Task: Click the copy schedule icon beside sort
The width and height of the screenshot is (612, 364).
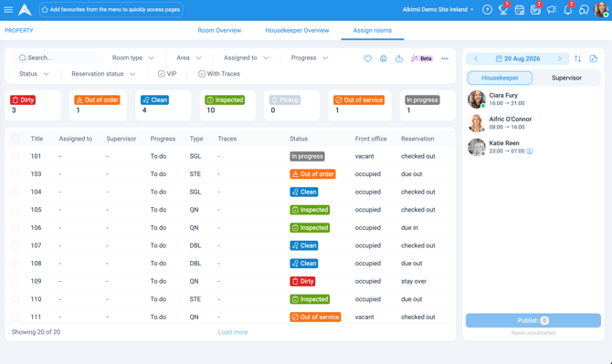Action: (593, 59)
